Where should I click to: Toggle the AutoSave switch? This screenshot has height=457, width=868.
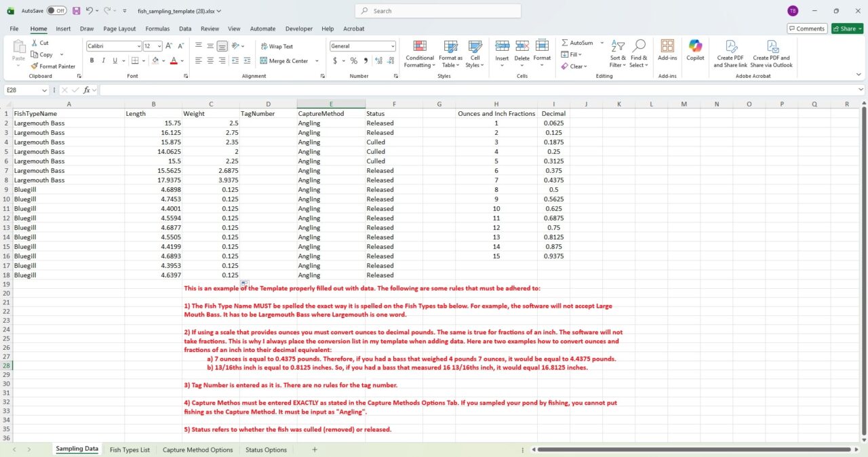(x=56, y=11)
